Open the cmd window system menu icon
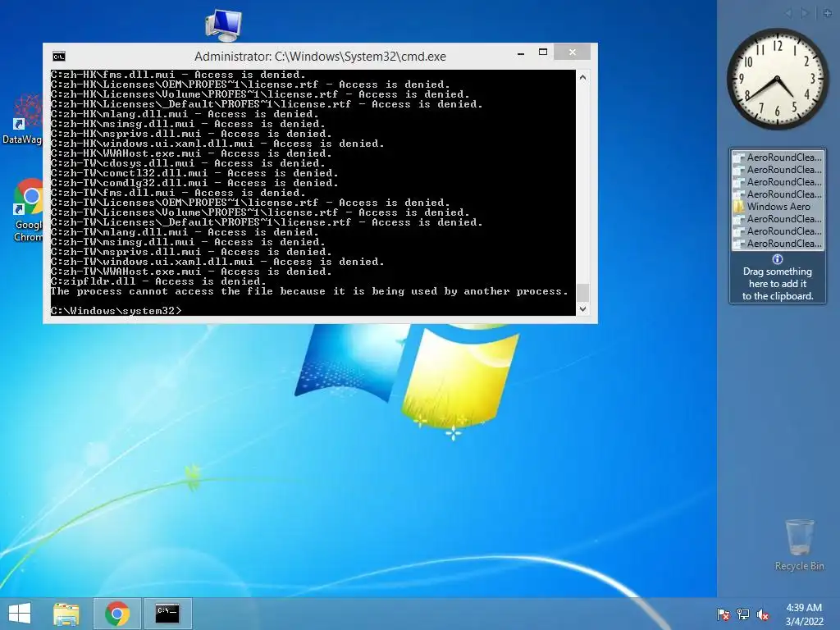This screenshot has height=630, width=840. pyautogui.click(x=59, y=57)
